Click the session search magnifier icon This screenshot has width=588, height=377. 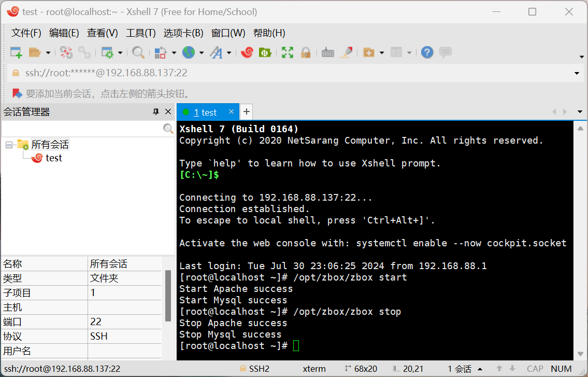[168, 129]
